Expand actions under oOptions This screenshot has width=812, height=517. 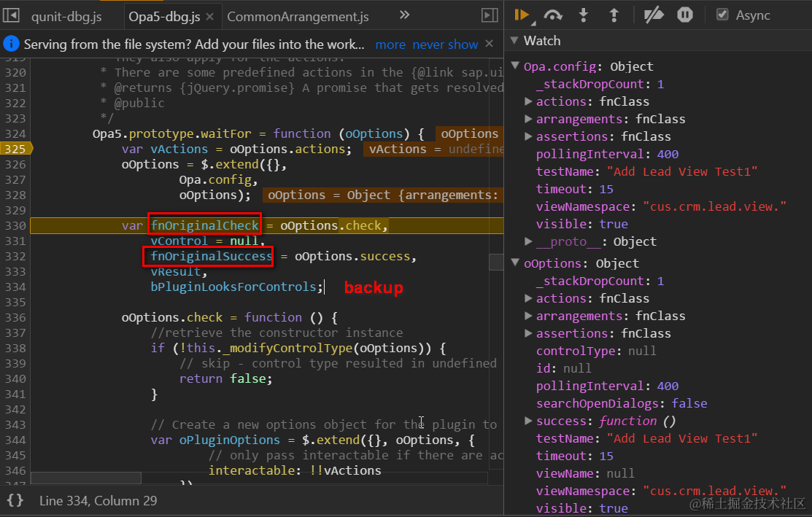pyautogui.click(x=528, y=298)
